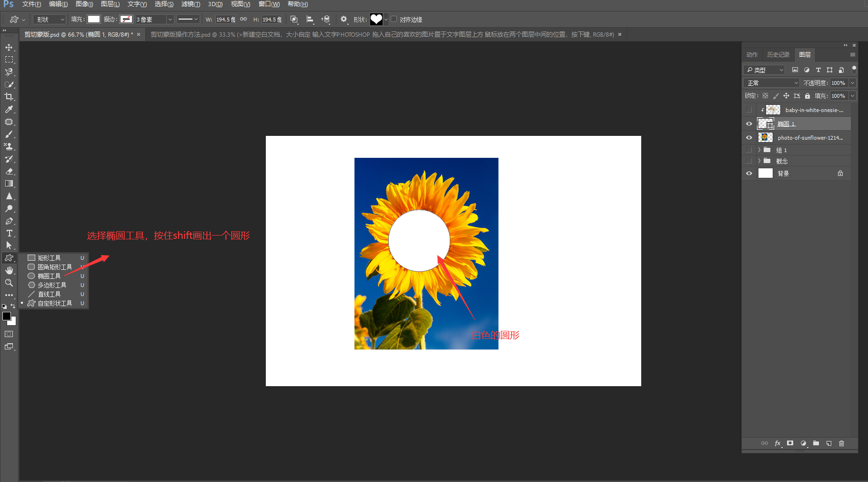Click the white fill color swatch
868x482 pixels.
(94, 20)
